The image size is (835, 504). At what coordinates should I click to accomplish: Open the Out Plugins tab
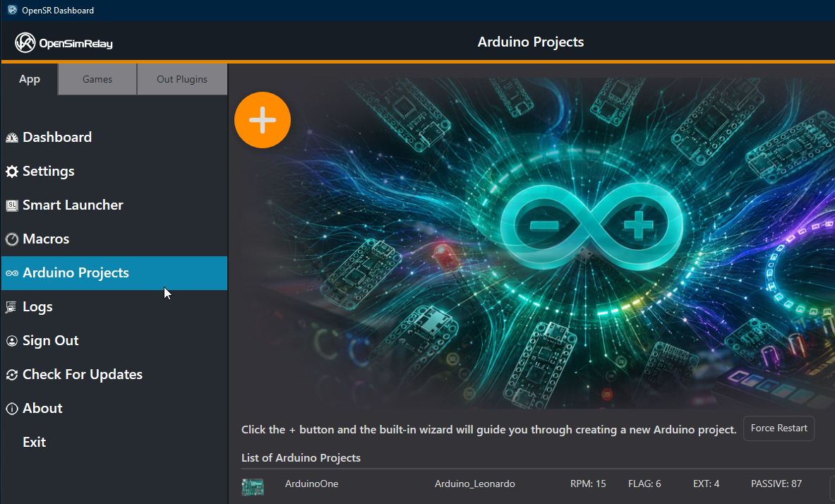[x=182, y=79]
